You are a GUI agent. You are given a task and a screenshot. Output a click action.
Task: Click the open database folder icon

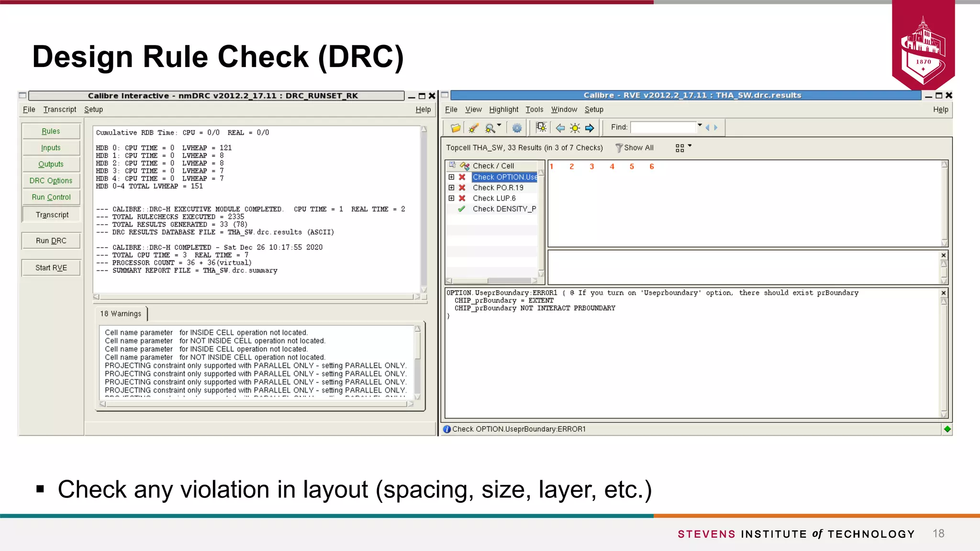pos(455,128)
